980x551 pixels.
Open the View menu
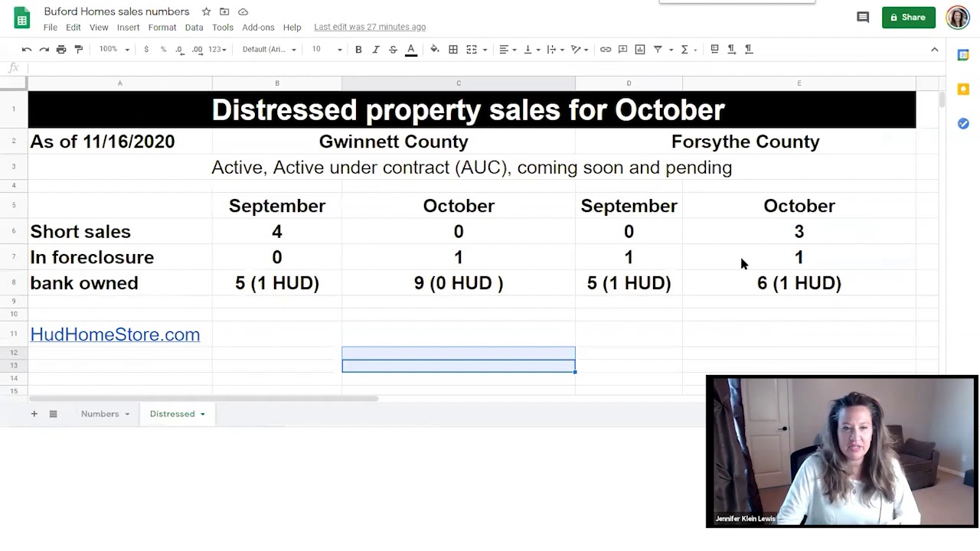(x=99, y=27)
